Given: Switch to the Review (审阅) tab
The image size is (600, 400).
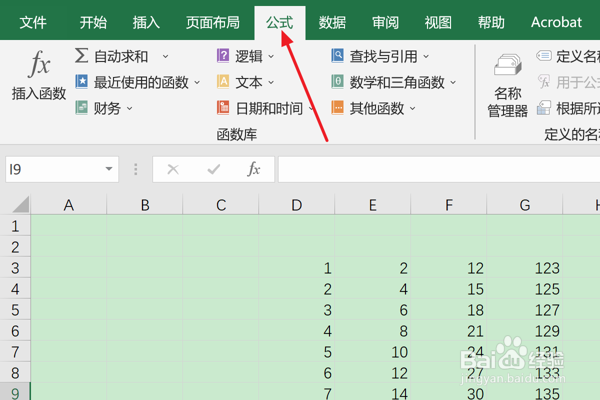Looking at the screenshot, I should point(385,22).
